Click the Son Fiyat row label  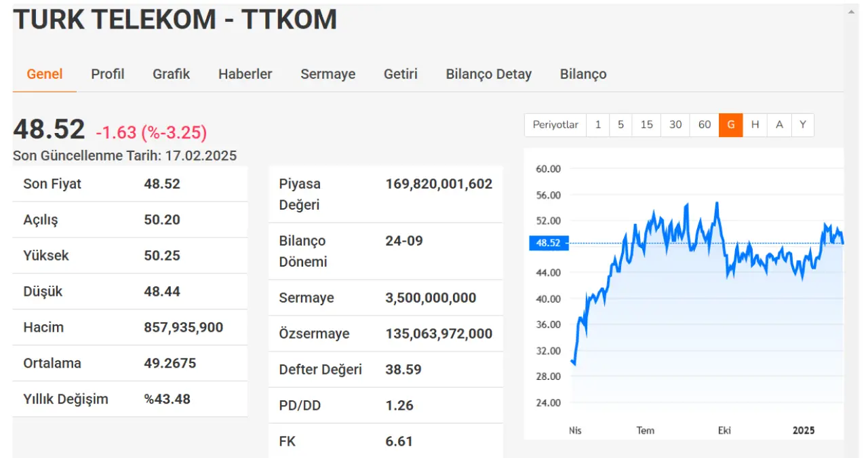[52, 184]
